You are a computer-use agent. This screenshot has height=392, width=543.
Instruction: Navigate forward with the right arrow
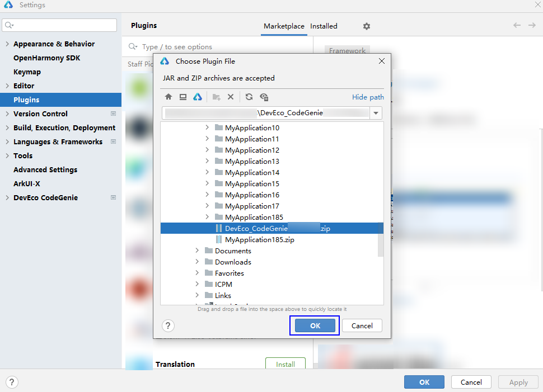pos(532,25)
